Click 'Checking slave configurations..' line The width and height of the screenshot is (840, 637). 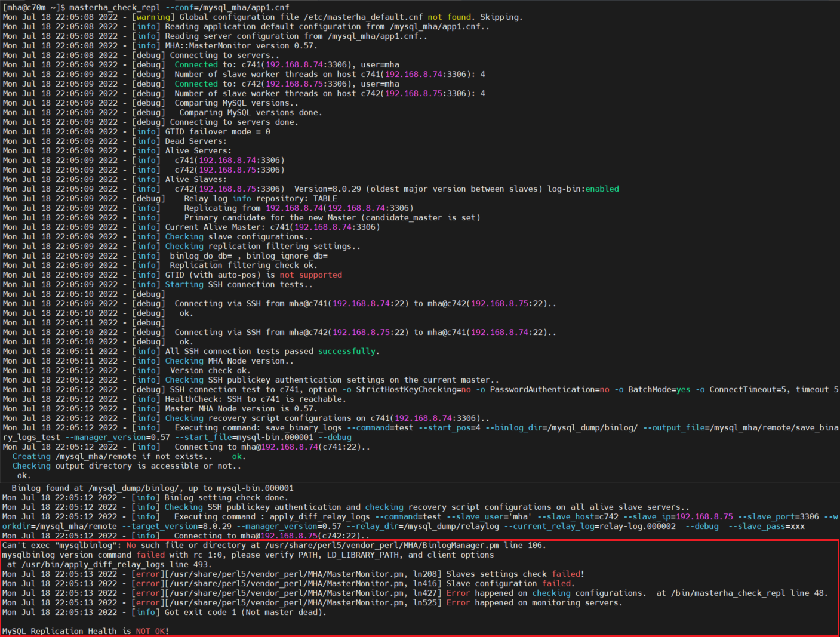(x=239, y=236)
